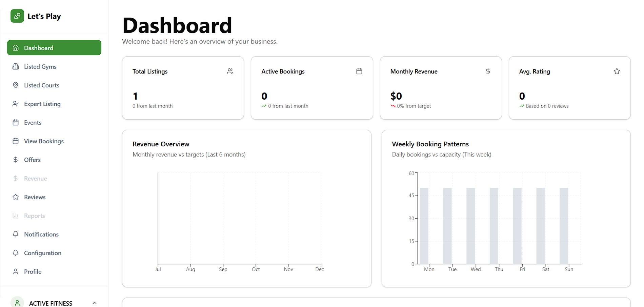Image resolution: width=644 pixels, height=307 pixels.
Task: Click the trend-up arrow in Avg. Rating
Action: (522, 106)
